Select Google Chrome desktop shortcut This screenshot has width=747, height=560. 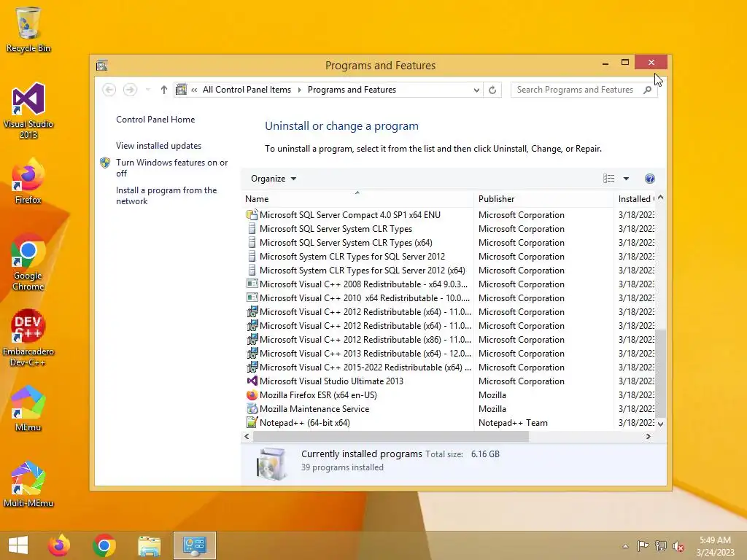coord(28,262)
